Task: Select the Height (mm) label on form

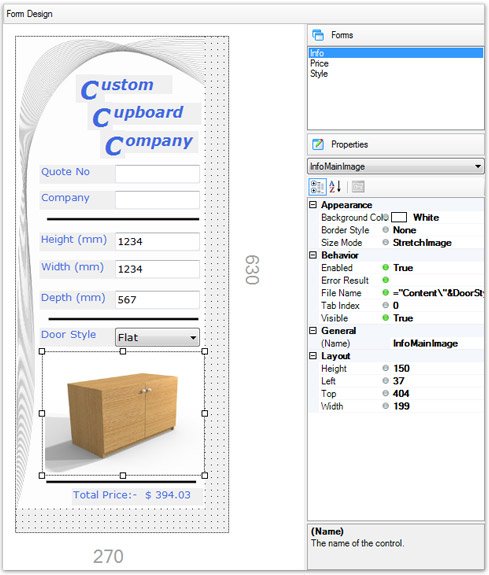Action: coord(77,241)
